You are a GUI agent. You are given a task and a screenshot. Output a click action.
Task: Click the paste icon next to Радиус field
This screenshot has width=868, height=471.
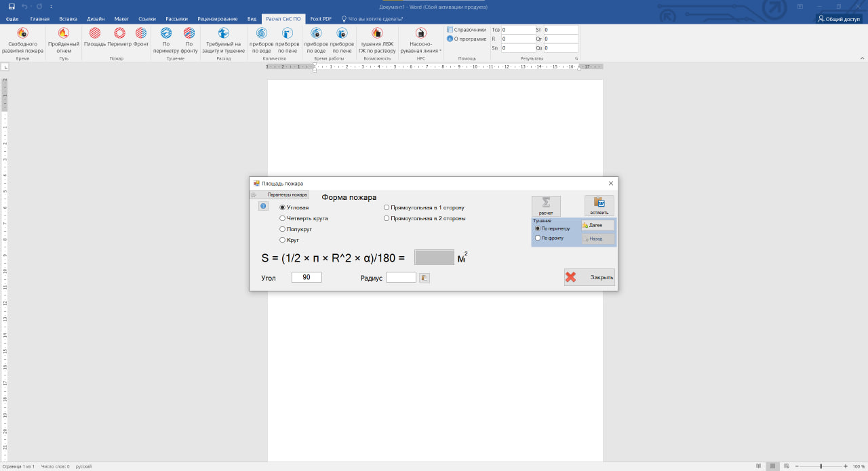coord(425,278)
